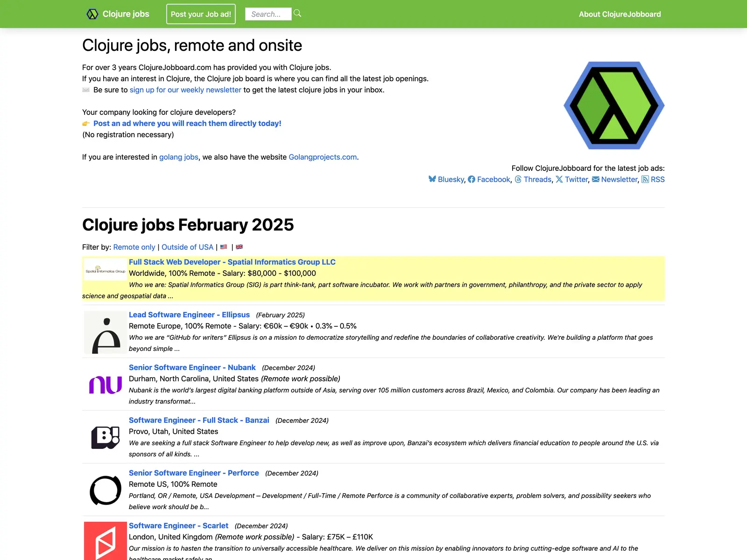The width and height of the screenshot is (747, 560).
Task: Filter jobs by the UK flag icon
Action: click(239, 247)
